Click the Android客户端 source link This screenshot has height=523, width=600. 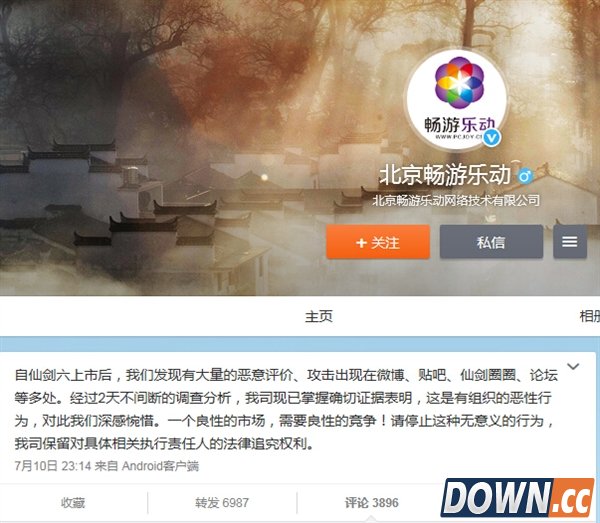click(x=160, y=466)
